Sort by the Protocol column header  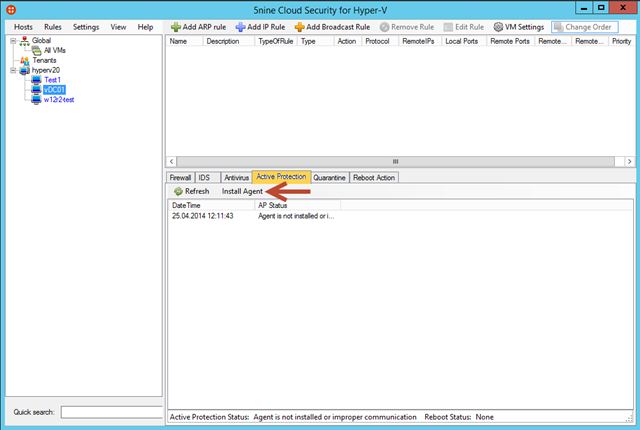tap(380, 41)
